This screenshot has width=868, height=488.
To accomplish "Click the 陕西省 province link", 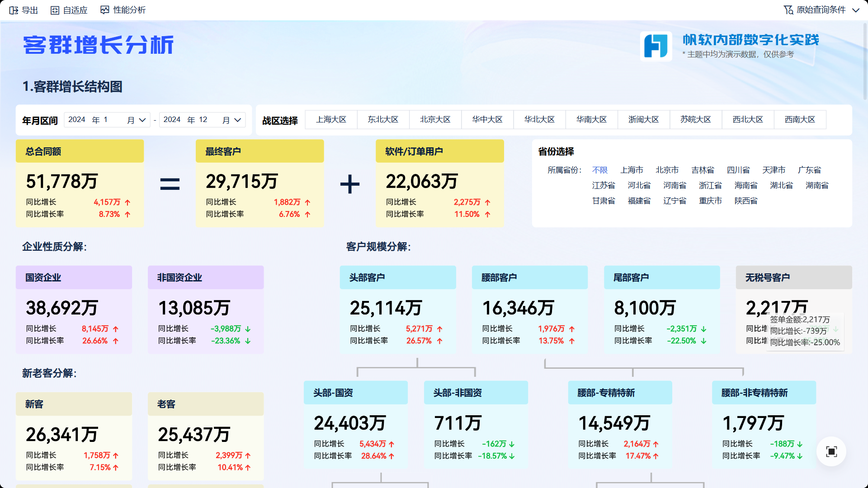I will click(745, 201).
